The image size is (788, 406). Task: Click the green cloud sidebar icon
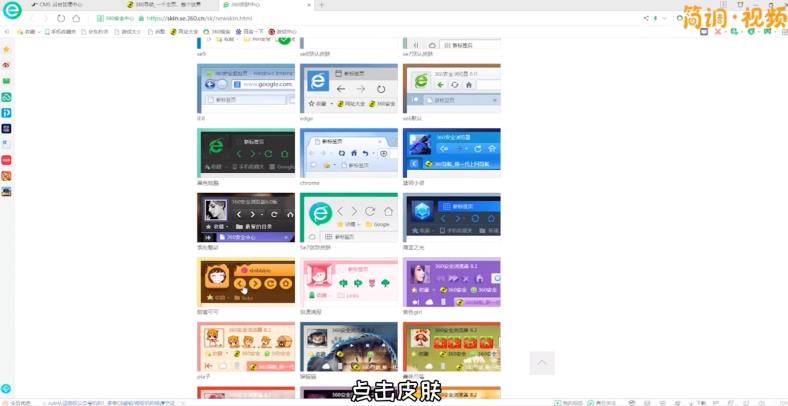pyautogui.click(x=6, y=97)
